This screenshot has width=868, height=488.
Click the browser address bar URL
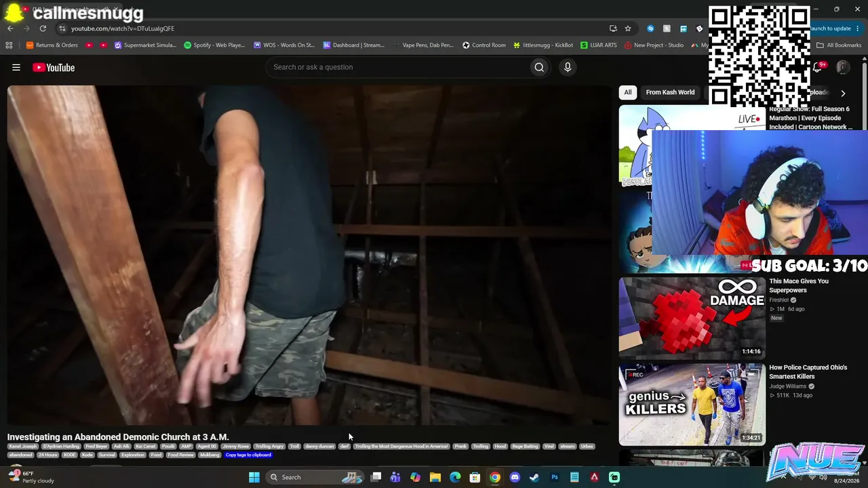pos(123,28)
